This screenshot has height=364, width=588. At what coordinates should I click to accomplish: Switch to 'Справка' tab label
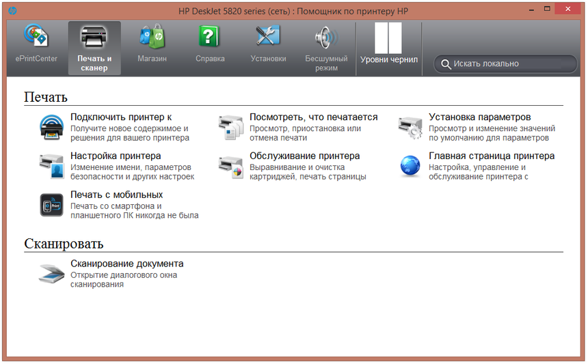click(210, 59)
